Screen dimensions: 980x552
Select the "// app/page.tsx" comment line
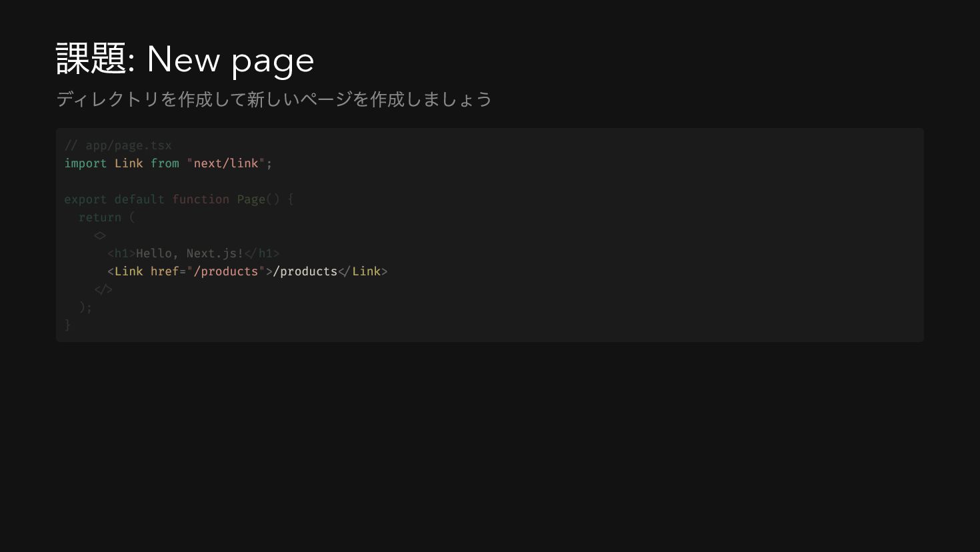[x=118, y=145]
